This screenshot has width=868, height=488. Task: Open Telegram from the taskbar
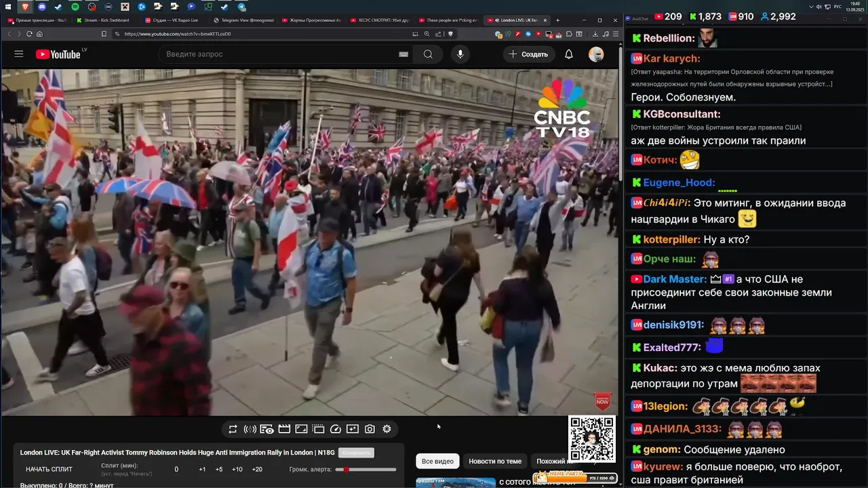[x=241, y=7]
